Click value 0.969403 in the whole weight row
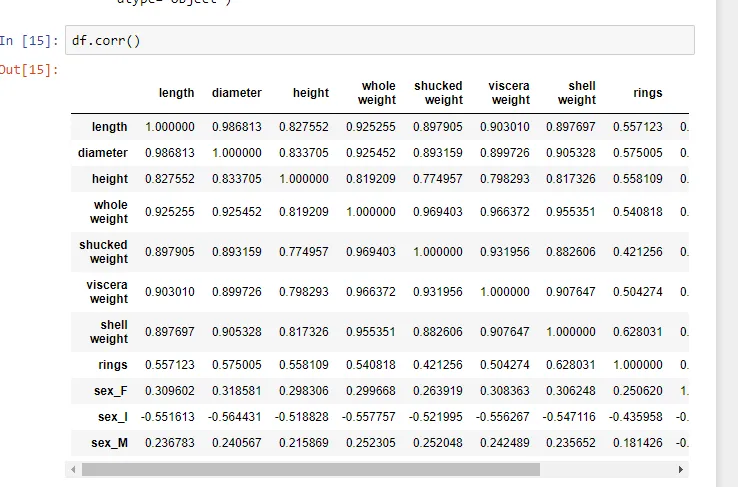Viewport: 738px width, 487px height. (x=438, y=212)
